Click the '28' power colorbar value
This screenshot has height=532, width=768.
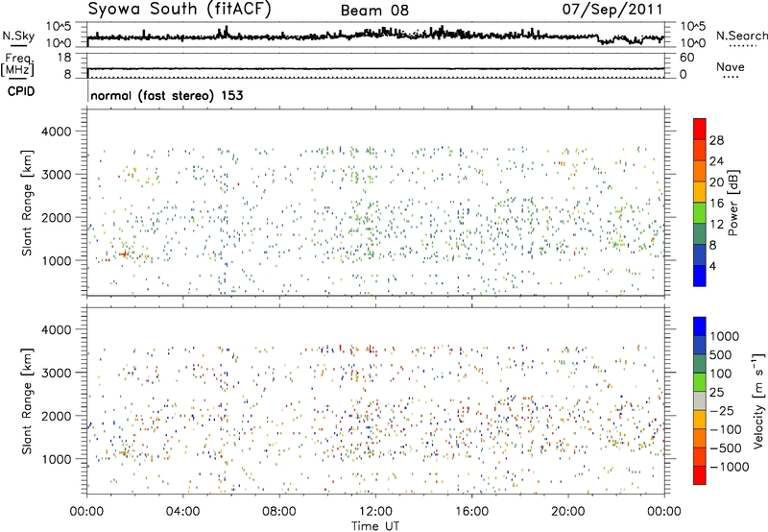click(x=716, y=140)
